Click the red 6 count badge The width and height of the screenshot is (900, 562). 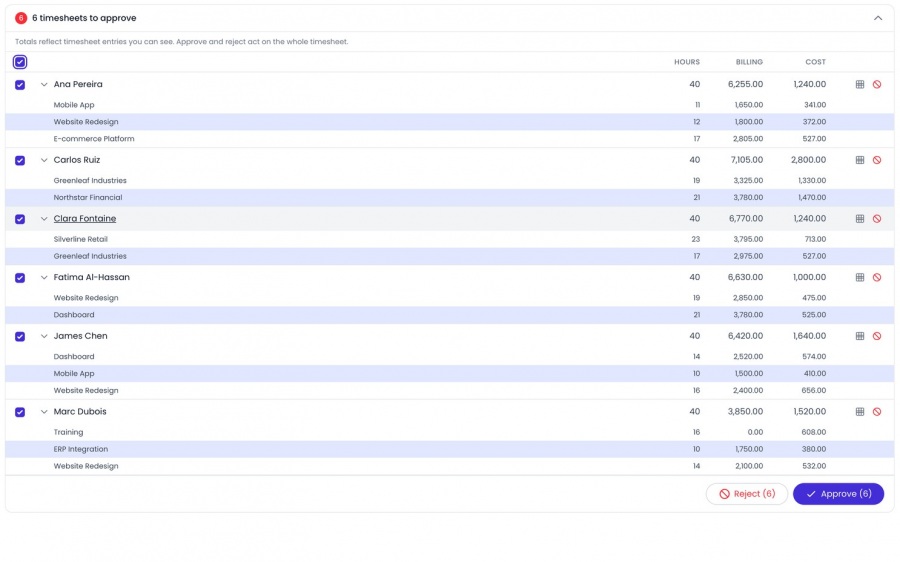21,18
